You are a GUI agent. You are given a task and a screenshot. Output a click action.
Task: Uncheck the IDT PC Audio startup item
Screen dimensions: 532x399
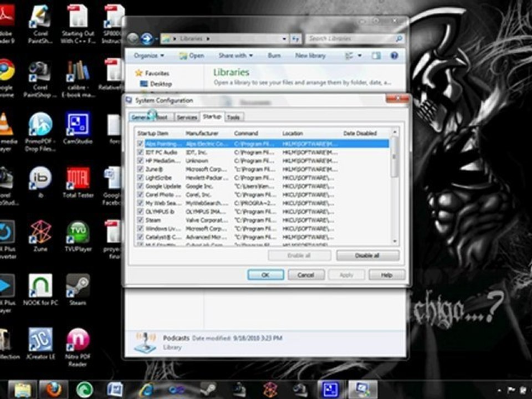tap(140, 152)
